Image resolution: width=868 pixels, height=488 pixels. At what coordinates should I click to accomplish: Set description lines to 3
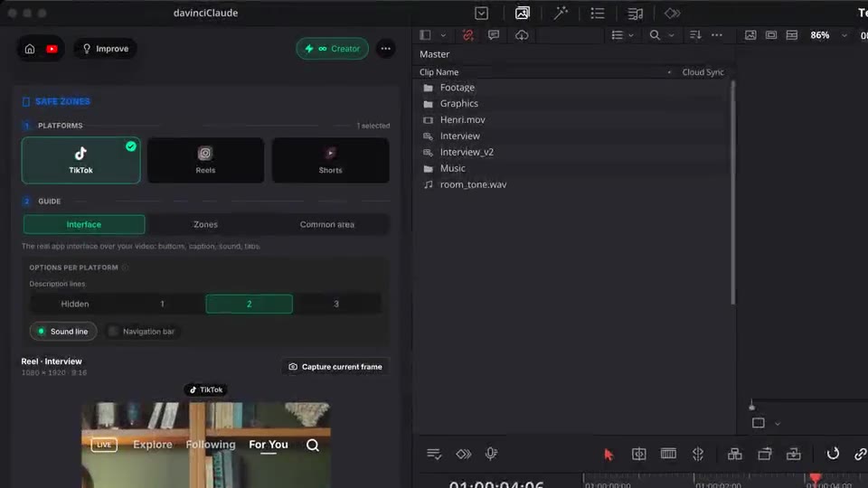point(336,304)
